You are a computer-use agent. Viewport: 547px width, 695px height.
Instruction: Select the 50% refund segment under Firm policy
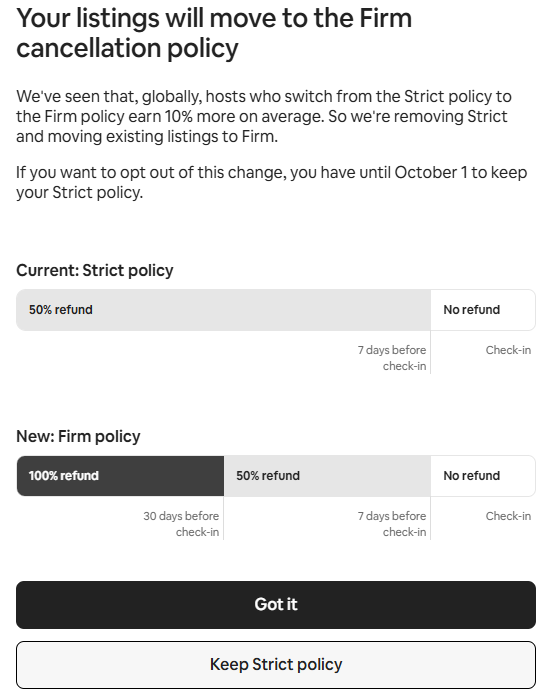tap(327, 476)
